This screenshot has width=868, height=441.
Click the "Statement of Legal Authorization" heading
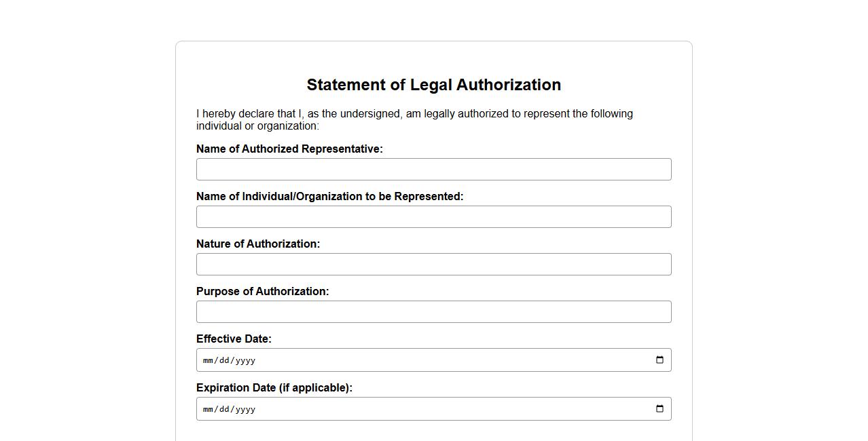click(433, 85)
